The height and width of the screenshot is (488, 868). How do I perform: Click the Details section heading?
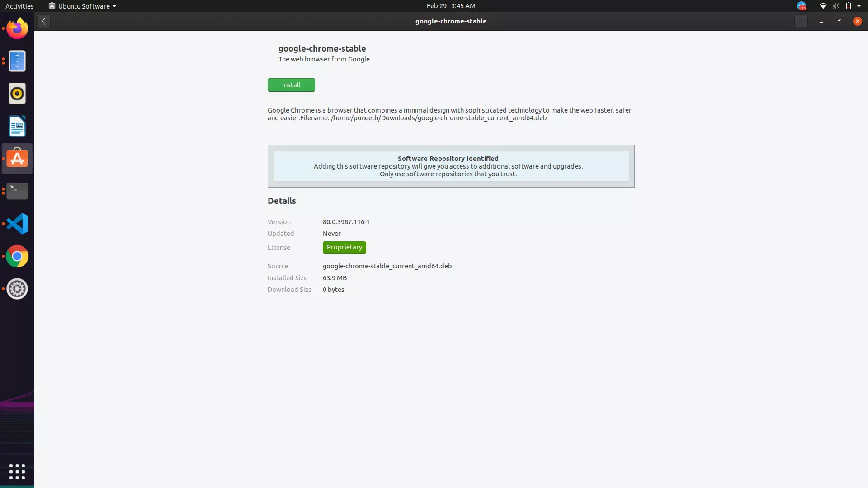coord(282,201)
